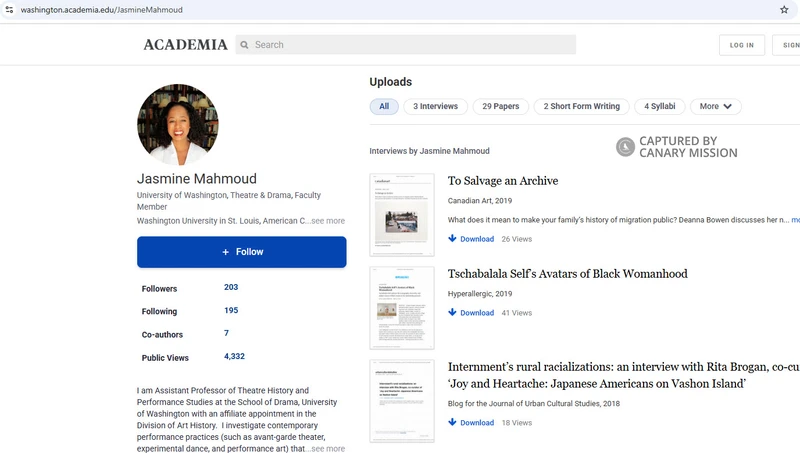Viewport: 800px width, 453px height.
Task: Expand affiliations with see more link
Action: point(328,221)
